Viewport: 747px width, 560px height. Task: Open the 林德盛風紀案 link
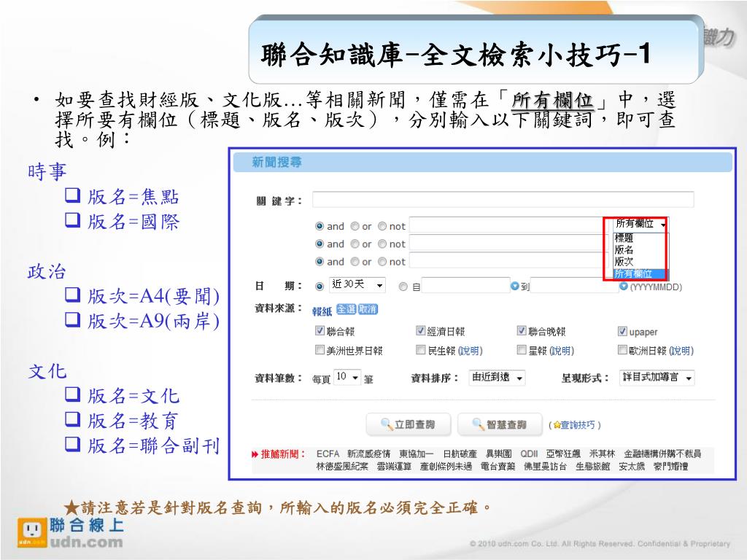[343, 466]
